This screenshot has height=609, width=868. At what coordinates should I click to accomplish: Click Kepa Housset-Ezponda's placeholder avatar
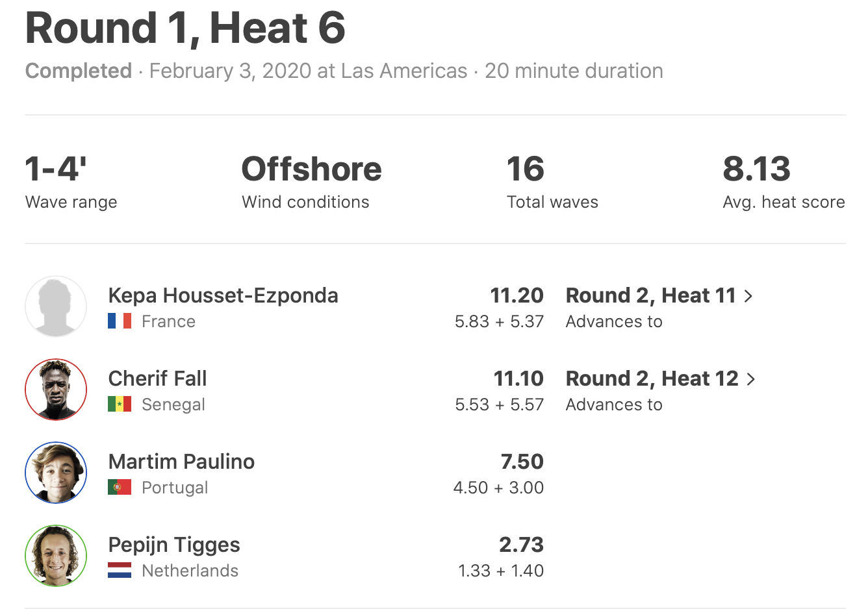(x=56, y=306)
